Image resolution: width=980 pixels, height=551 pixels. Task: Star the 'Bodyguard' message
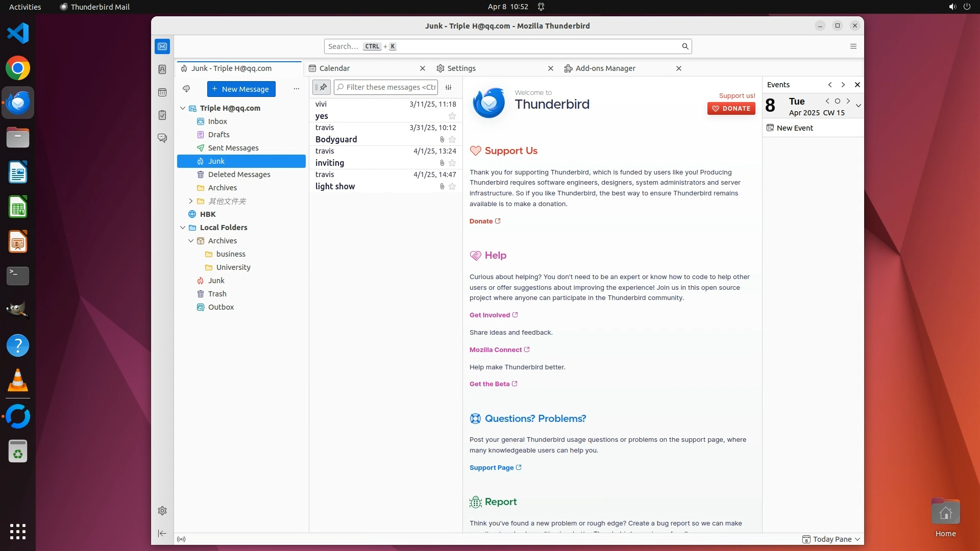pos(452,139)
